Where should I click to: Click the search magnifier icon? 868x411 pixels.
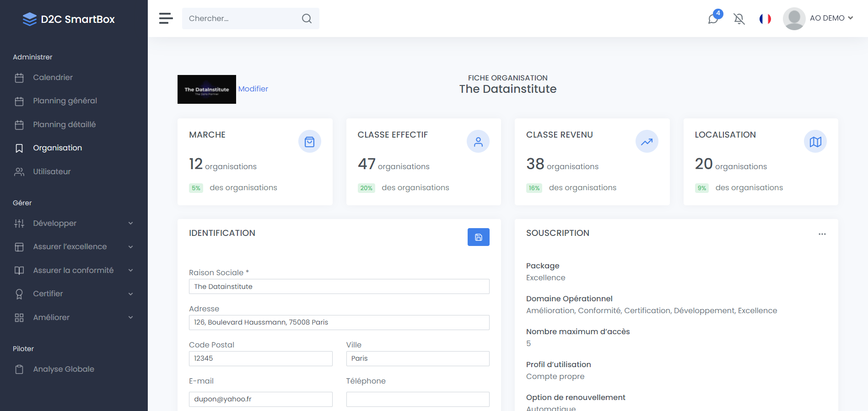307,19
